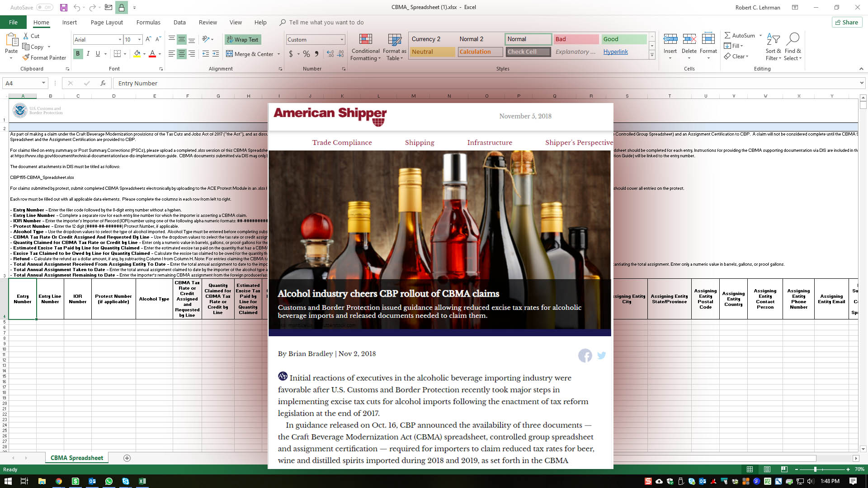Toggle the AutoSave switch

click(x=44, y=7)
